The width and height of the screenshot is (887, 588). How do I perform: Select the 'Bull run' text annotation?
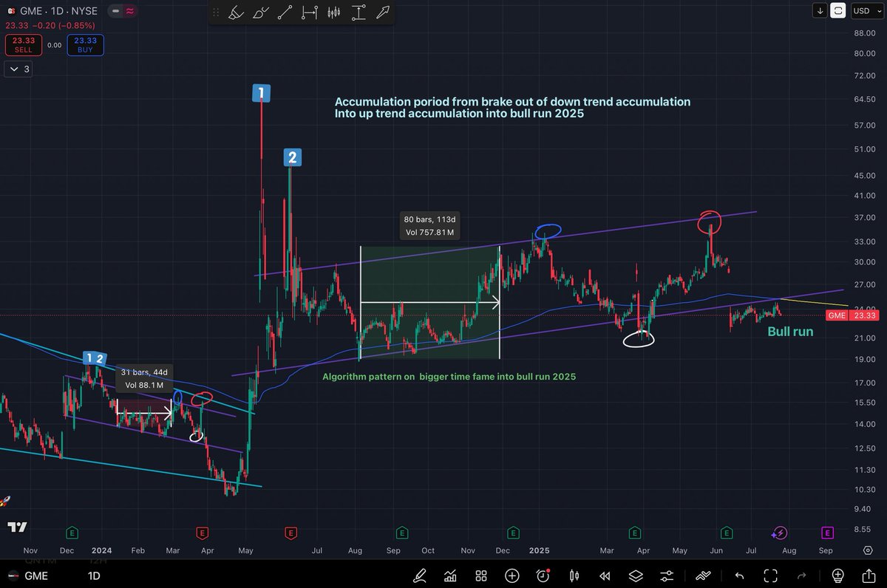(x=790, y=332)
